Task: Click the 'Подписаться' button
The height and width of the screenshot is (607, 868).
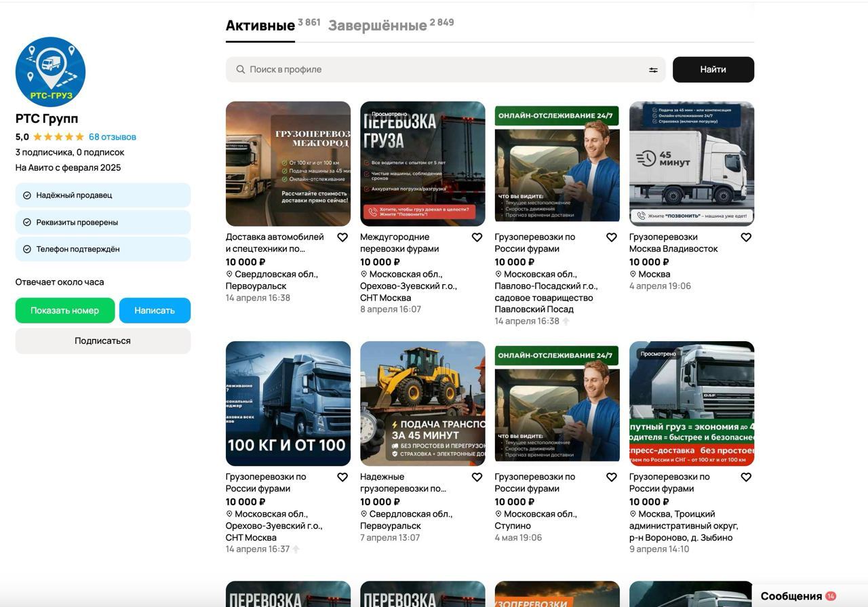Action: pos(102,341)
